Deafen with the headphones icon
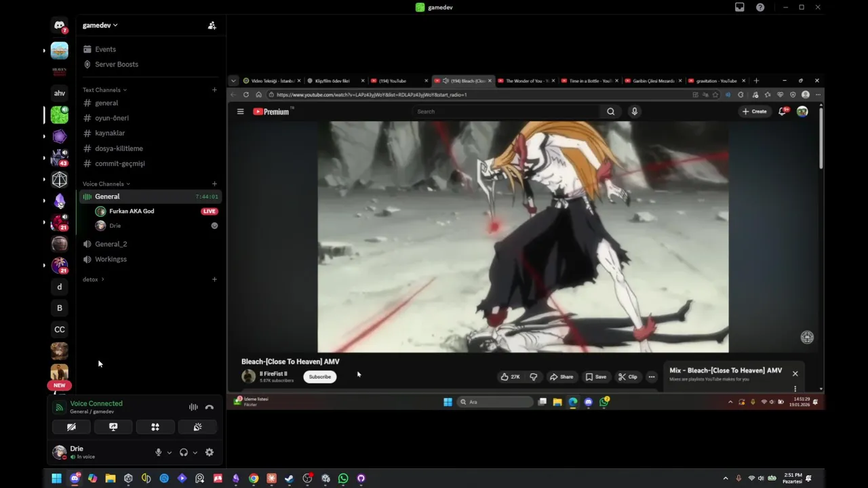Image resolution: width=868 pixels, height=488 pixels. (x=183, y=453)
